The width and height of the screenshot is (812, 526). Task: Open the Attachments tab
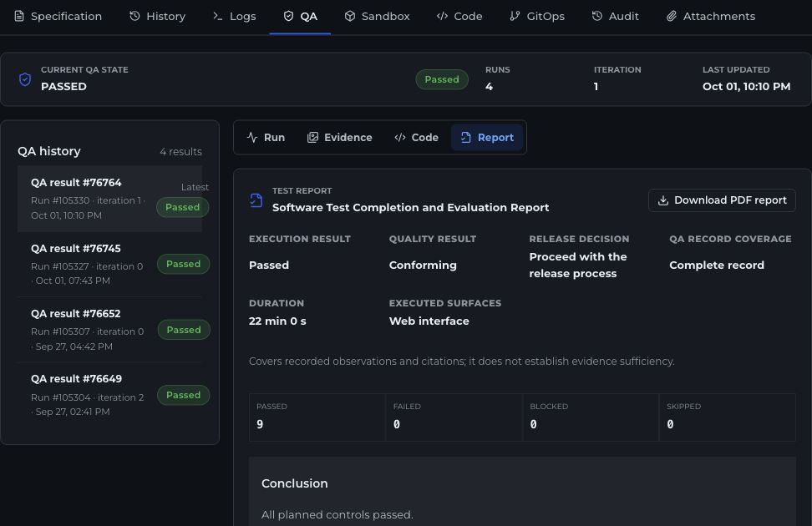(x=710, y=16)
